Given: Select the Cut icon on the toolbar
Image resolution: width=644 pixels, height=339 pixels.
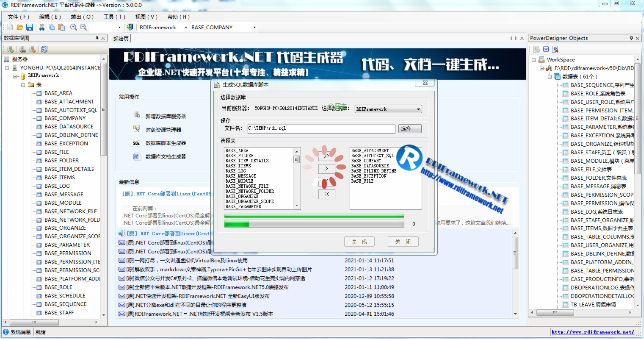Looking at the screenshot, I should click(42, 27).
